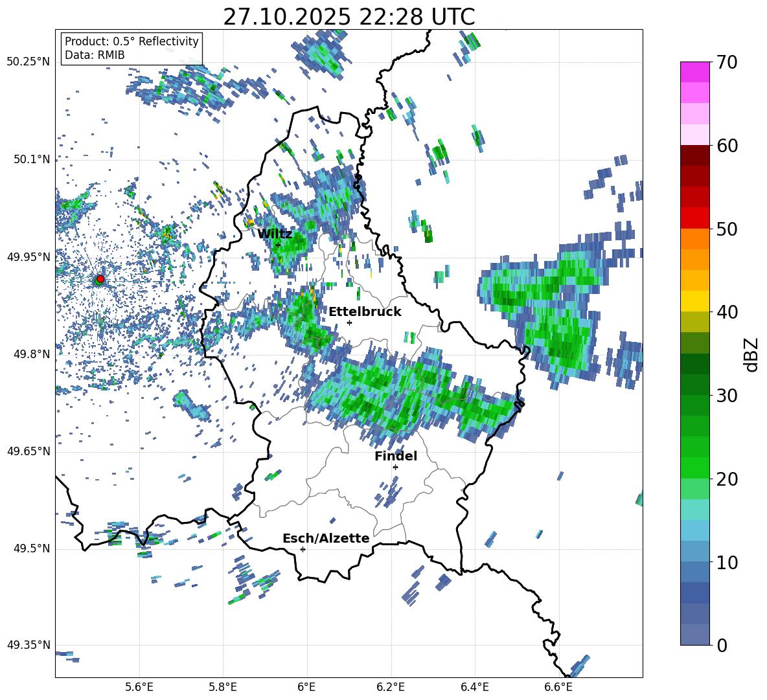Click the dBZ colorbar label

pyautogui.click(x=752, y=354)
